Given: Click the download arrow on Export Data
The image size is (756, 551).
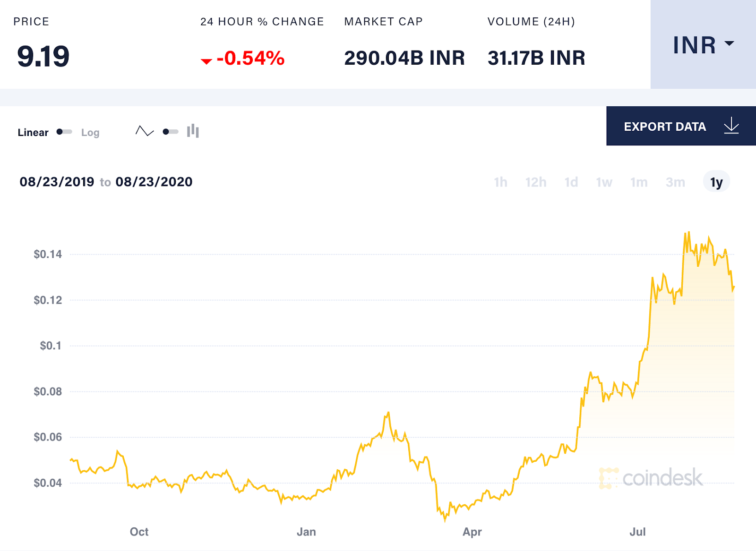Looking at the screenshot, I should (730, 126).
